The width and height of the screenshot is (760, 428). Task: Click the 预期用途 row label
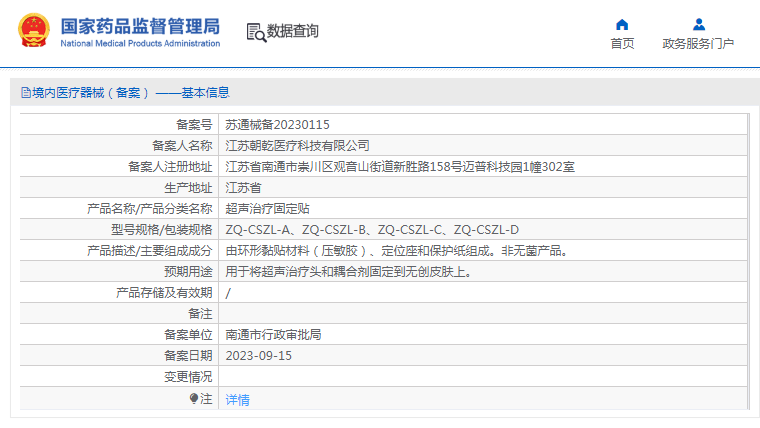(x=188, y=271)
